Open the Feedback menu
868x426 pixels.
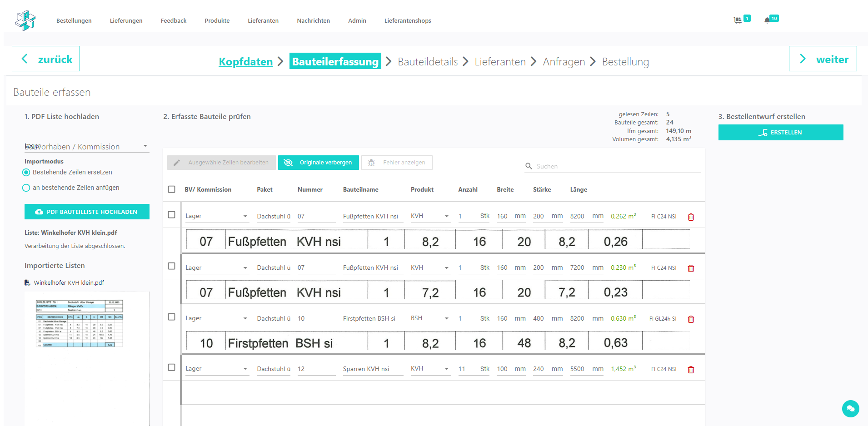[x=174, y=21]
